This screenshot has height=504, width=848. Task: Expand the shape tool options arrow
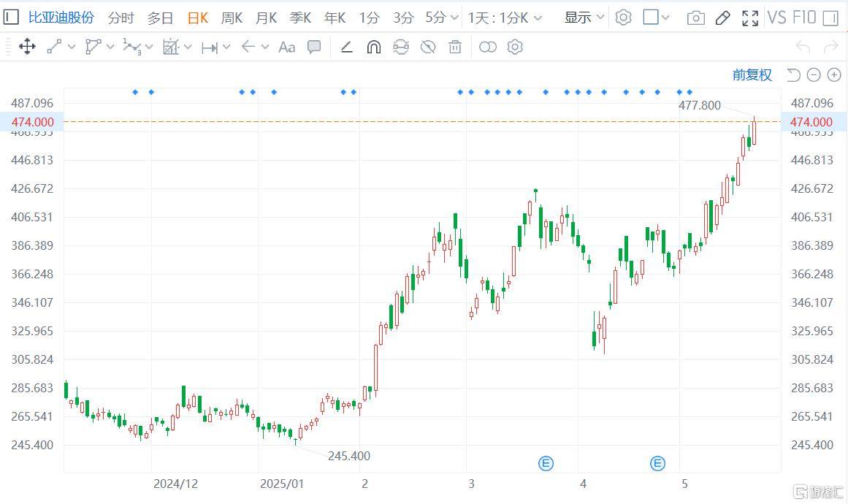pyautogui.click(x=110, y=47)
